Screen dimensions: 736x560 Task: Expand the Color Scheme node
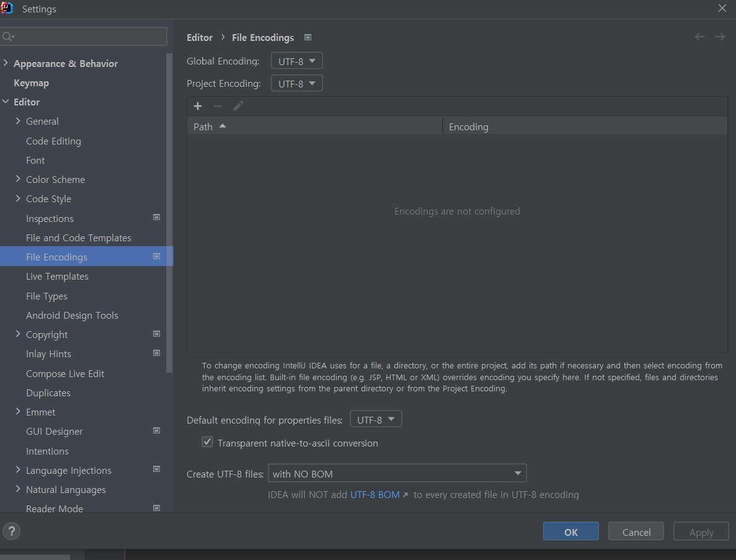coord(18,179)
